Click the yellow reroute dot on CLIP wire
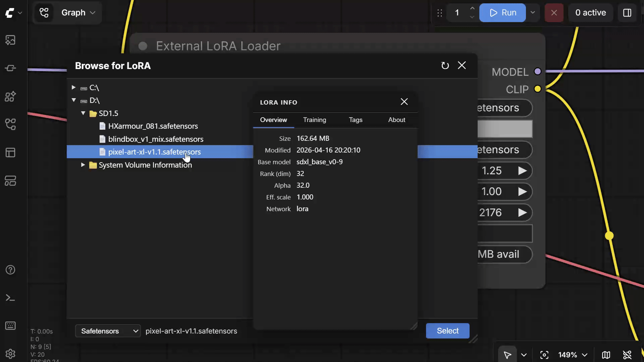The width and height of the screenshot is (644, 362). (x=609, y=236)
